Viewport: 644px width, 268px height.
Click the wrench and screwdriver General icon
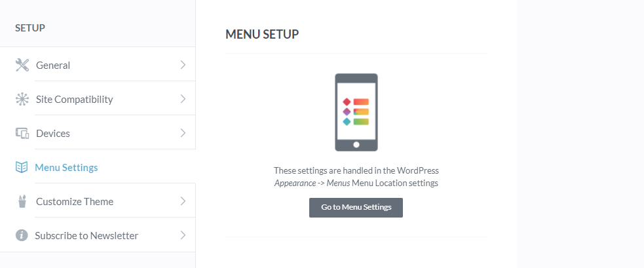click(x=22, y=65)
